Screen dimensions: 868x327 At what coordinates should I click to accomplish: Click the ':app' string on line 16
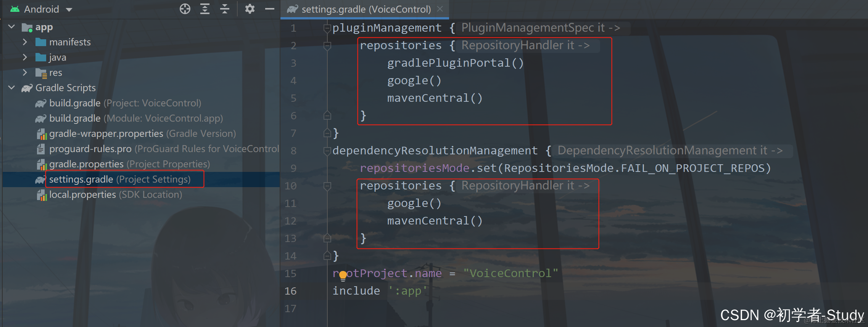click(407, 291)
